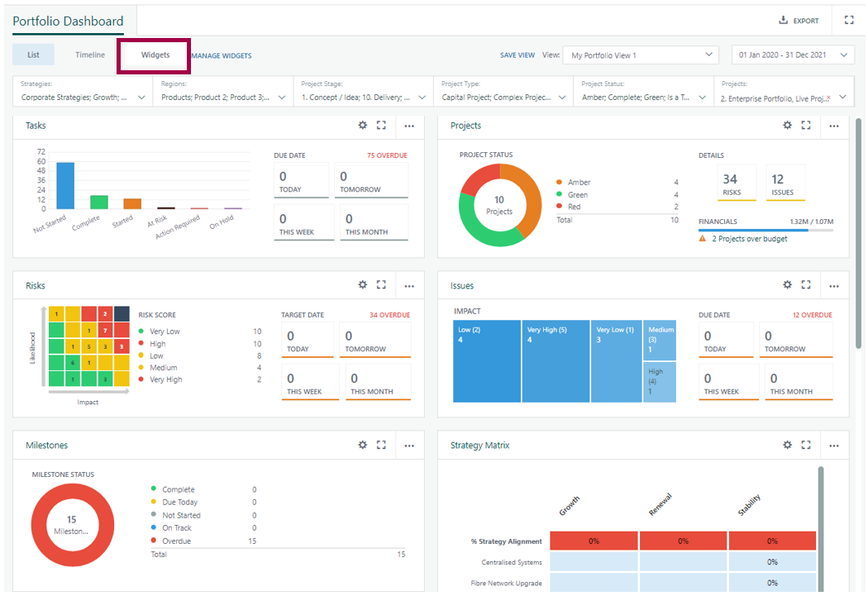This screenshot has height=596, width=868.
Task: Click the 75 Overdue tasks link
Action: coord(387,155)
